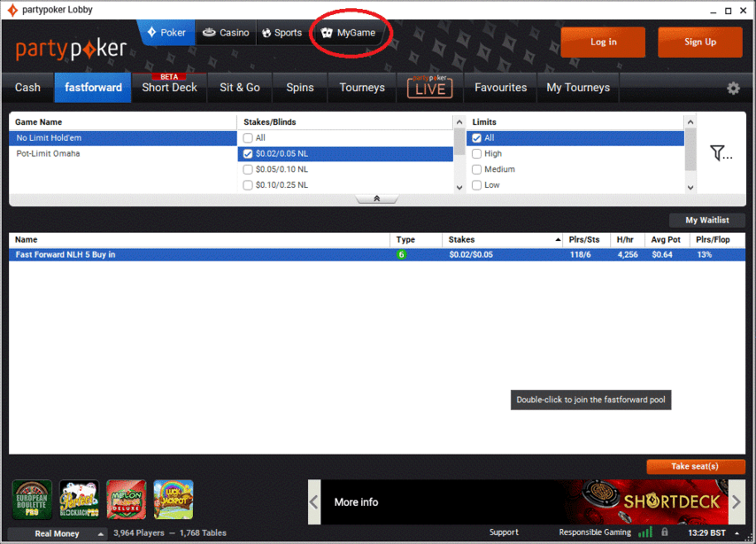Check the Low limit checkbox
Screen dimensions: 756x544
pos(476,185)
